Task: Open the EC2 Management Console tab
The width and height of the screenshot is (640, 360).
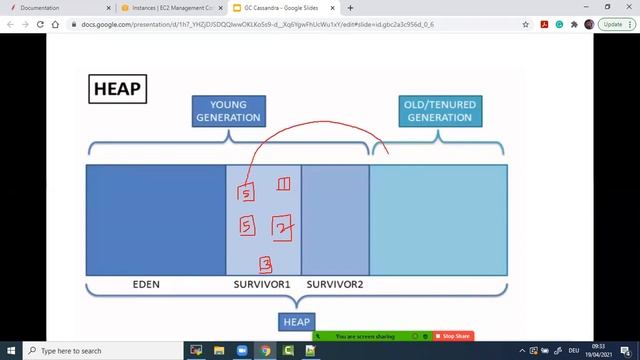Action: 171,8
